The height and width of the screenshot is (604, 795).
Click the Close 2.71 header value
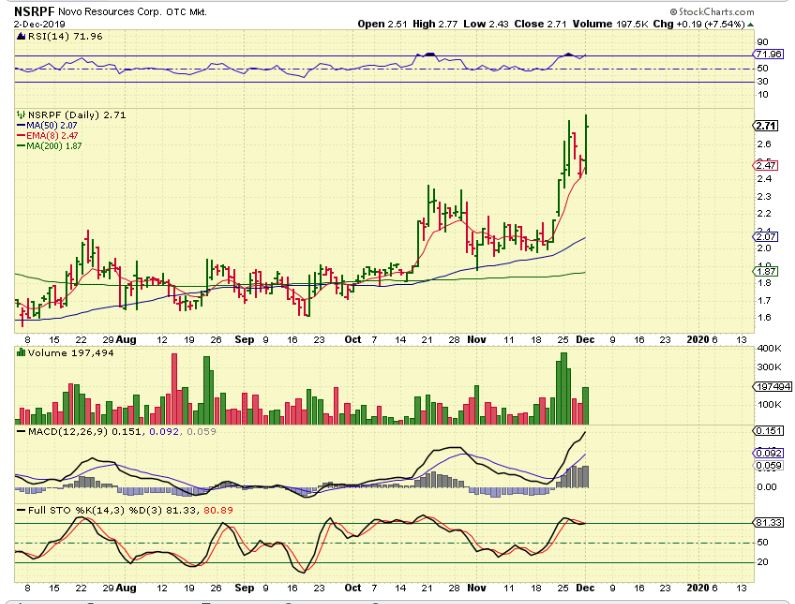tap(540, 24)
